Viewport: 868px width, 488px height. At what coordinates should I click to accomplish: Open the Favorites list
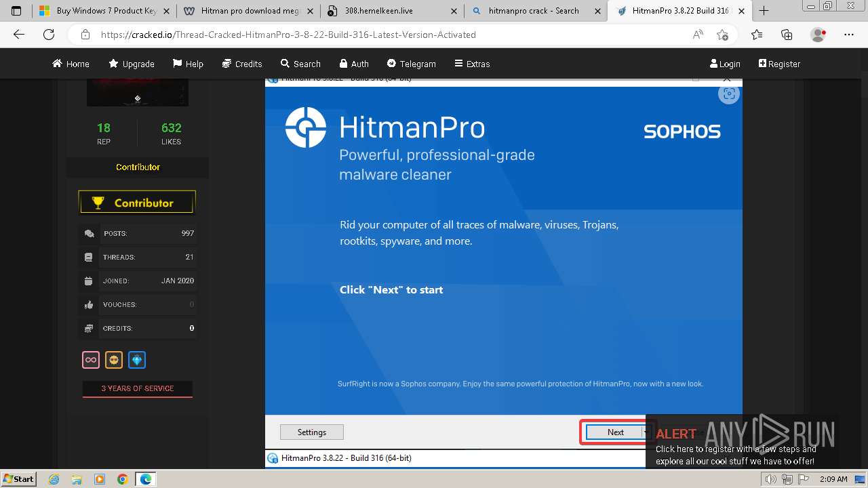757,35
